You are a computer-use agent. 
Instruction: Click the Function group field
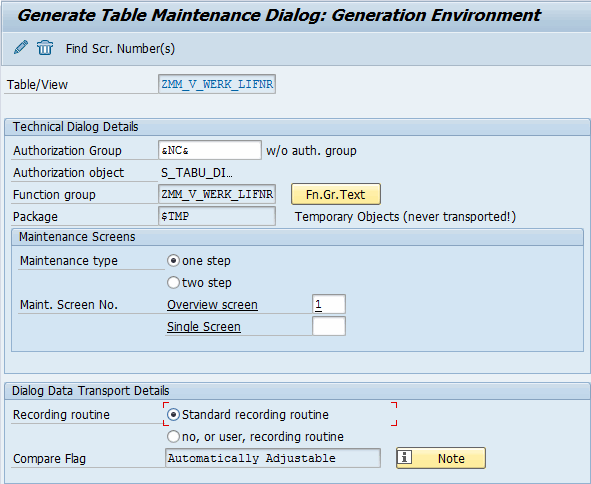[x=217, y=194]
